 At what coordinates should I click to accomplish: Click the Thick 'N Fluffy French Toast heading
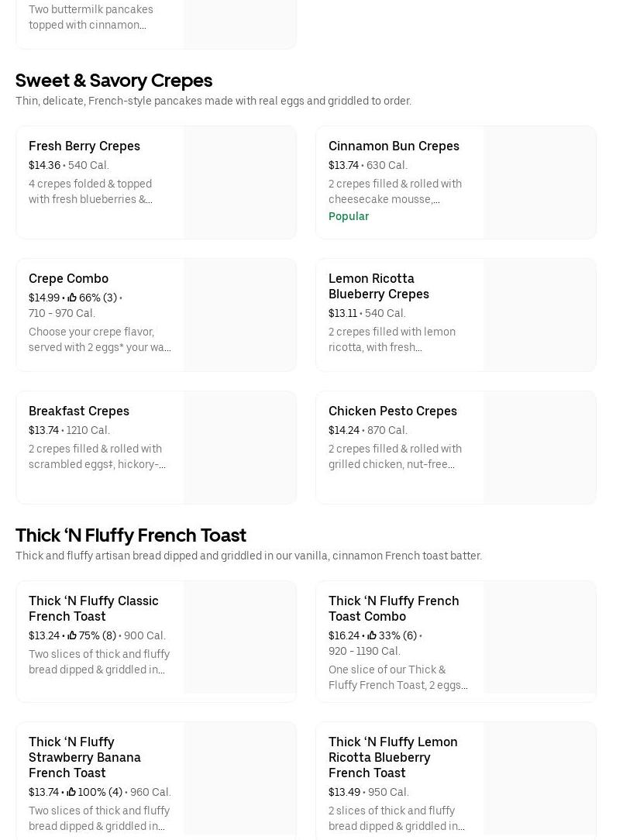click(x=131, y=535)
